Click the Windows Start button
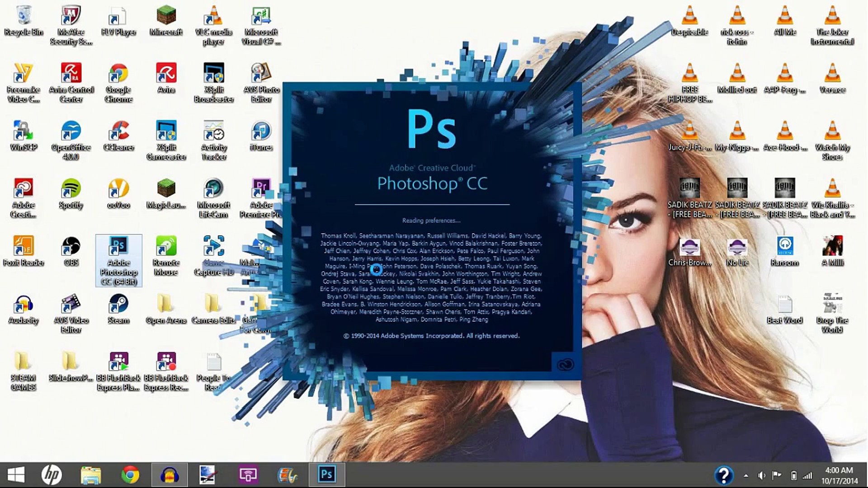868x488 pixels. [x=16, y=475]
